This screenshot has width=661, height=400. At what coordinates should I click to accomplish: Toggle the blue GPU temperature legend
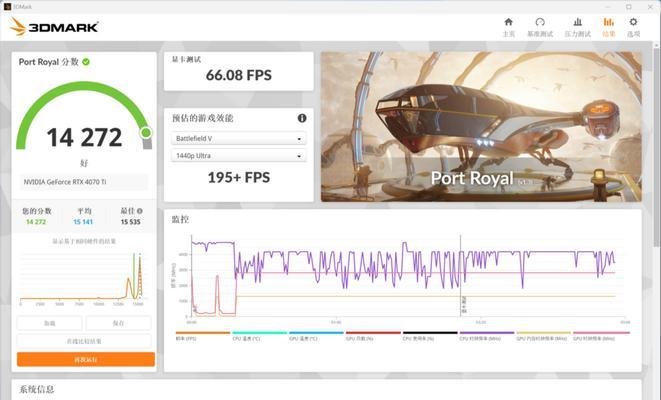(316, 336)
